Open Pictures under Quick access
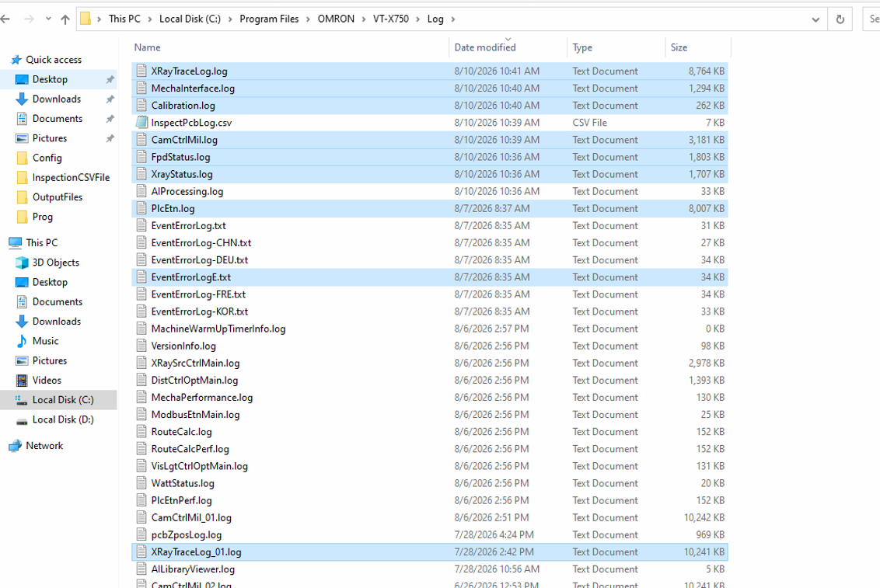Viewport: 880px width, 588px height. coord(50,138)
